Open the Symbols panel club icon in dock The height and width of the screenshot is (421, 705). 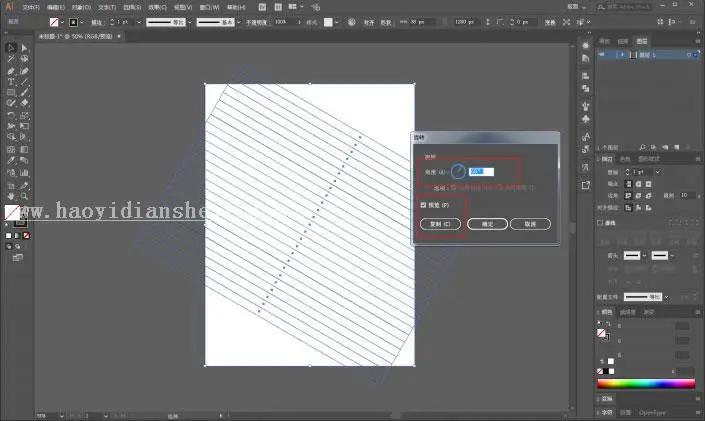pyautogui.click(x=585, y=119)
